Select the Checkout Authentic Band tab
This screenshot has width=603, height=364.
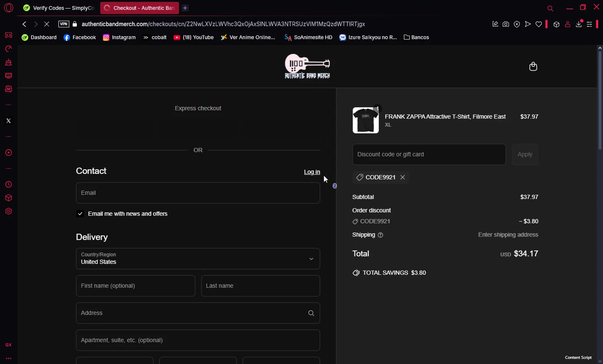coord(139,8)
